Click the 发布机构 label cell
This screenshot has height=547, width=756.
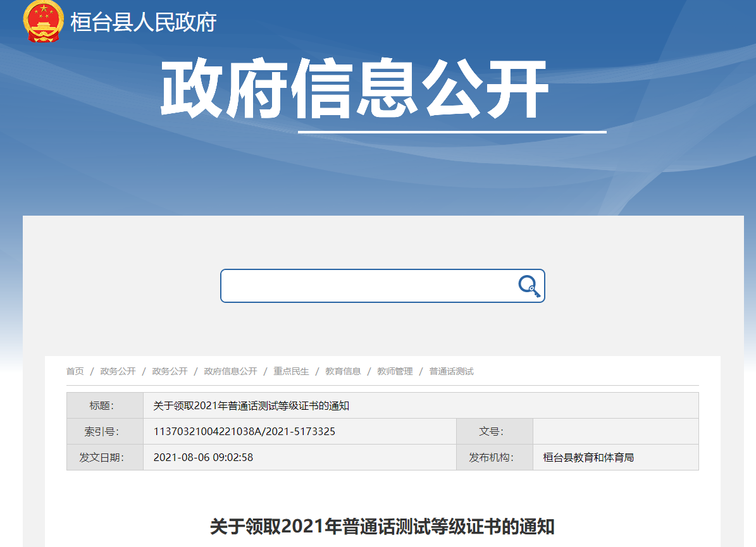[x=494, y=457]
